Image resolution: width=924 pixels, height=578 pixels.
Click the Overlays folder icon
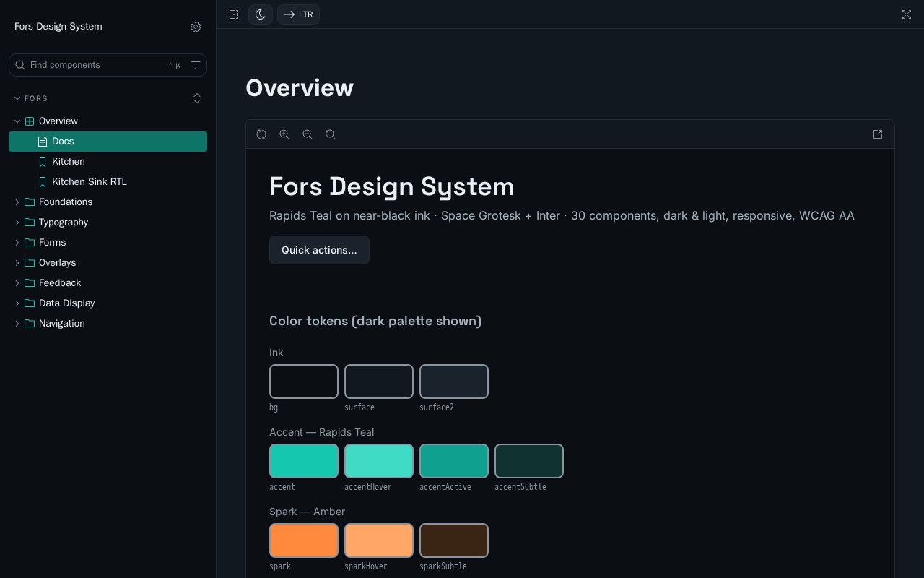tap(30, 263)
